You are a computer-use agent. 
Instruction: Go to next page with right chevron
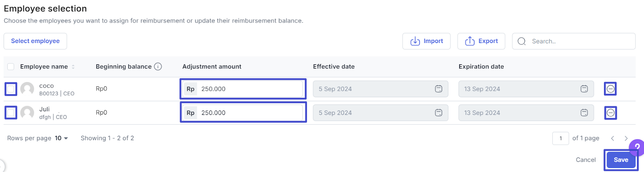click(626, 138)
